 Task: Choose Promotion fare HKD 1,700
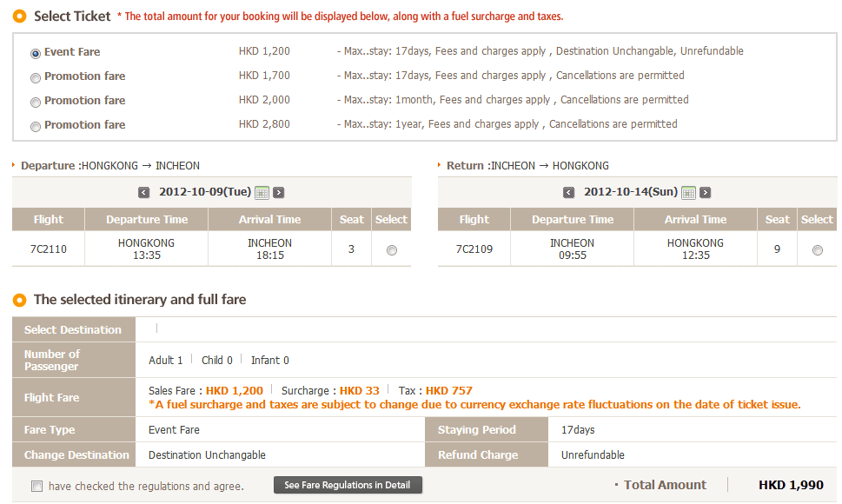click(x=36, y=77)
